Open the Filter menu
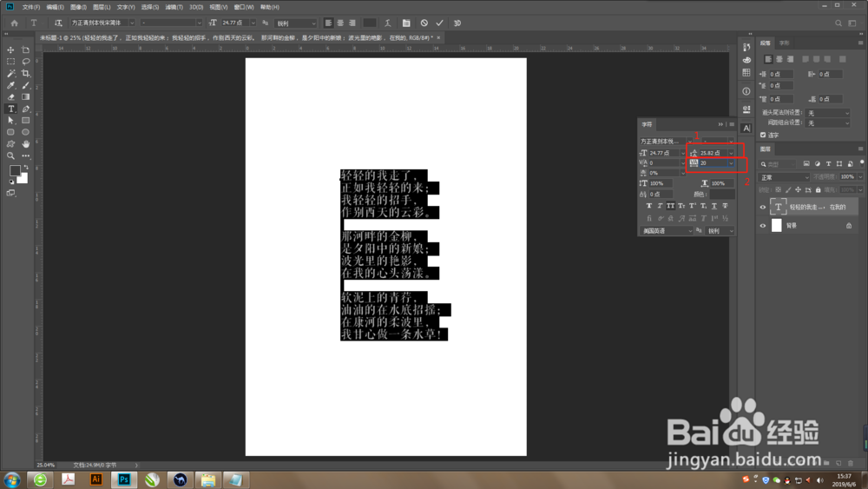The width and height of the screenshot is (868, 489). 174,7
